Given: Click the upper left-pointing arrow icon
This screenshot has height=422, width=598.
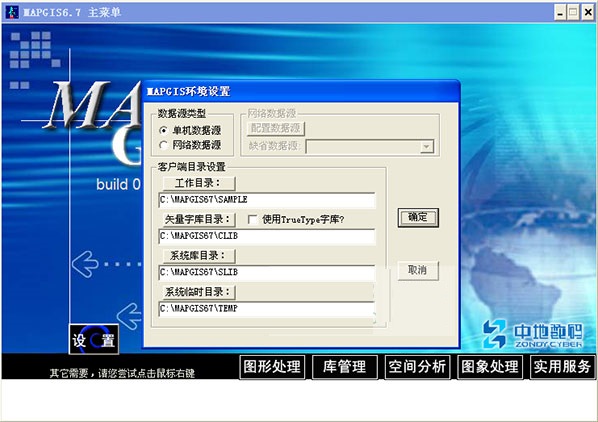Looking at the screenshot, I should coord(85,264).
